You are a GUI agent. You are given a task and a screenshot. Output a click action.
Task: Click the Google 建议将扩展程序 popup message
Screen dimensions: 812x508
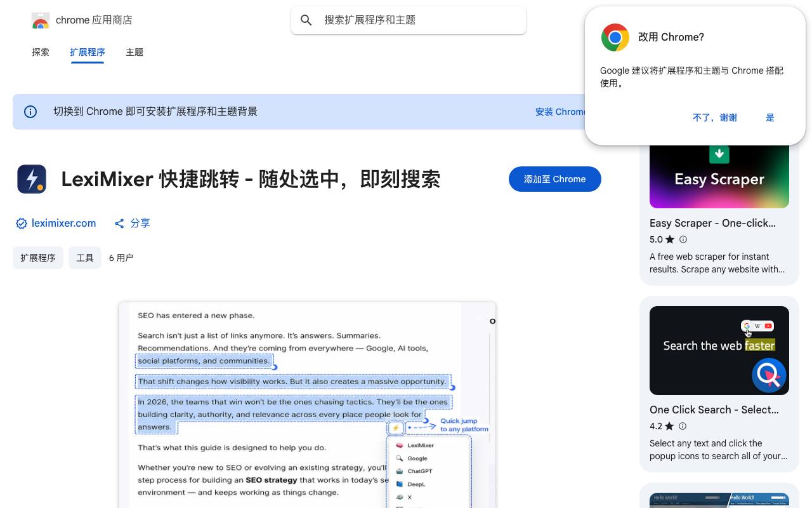click(691, 77)
